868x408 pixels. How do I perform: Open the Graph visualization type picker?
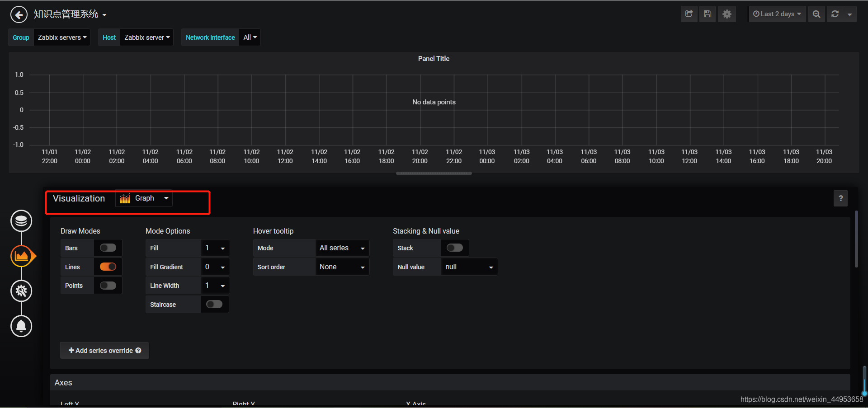(x=144, y=198)
